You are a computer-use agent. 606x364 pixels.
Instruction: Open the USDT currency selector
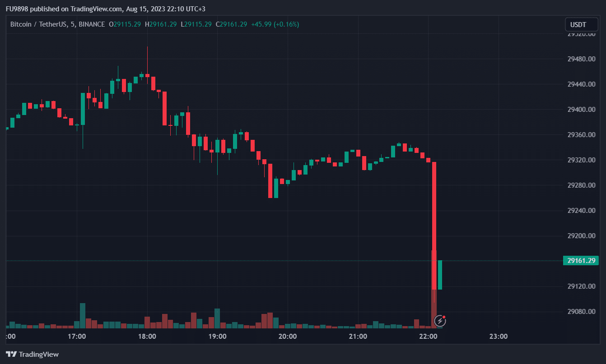click(581, 24)
